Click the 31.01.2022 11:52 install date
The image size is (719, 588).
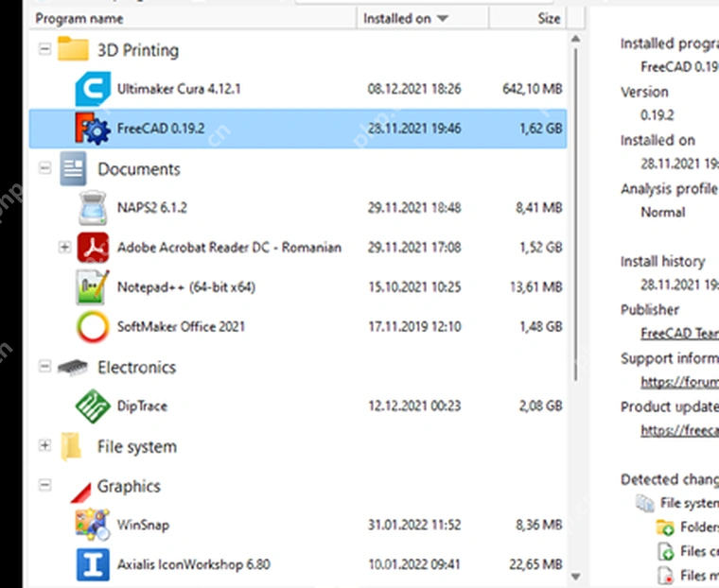tap(414, 525)
